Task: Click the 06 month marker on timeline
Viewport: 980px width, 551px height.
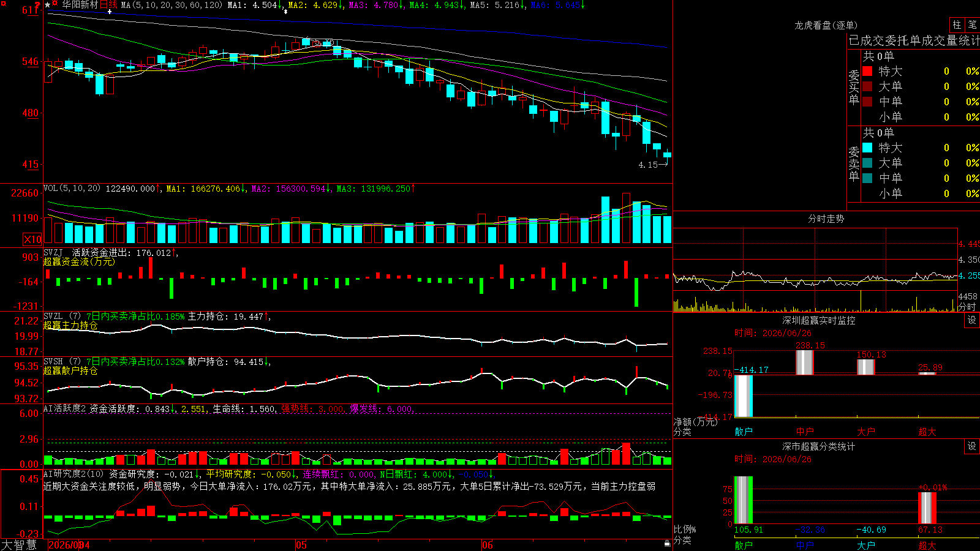Action: (487, 545)
